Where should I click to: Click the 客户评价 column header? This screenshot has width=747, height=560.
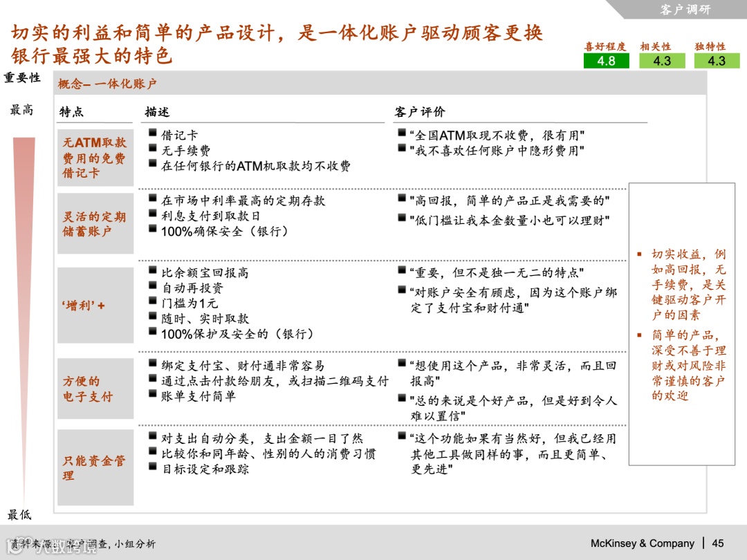click(x=420, y=112)
